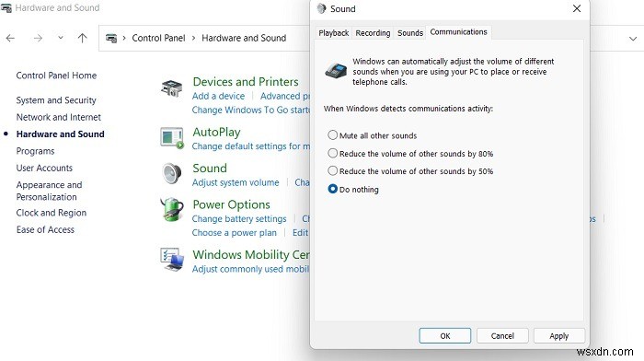
Task: Switch to the Playback tab
Action: click(x=333, y=33)
